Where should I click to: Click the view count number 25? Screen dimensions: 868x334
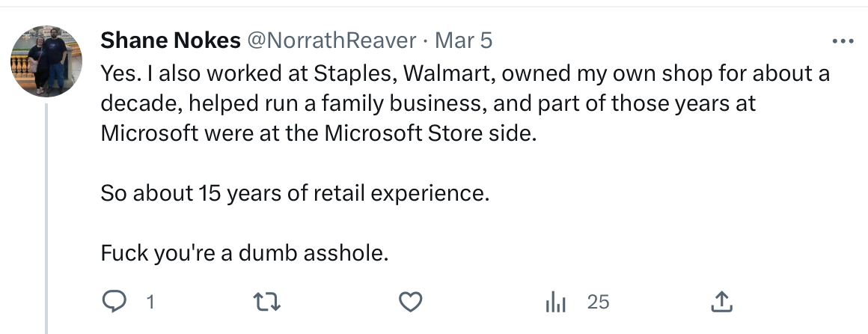[x=598, y=303]
